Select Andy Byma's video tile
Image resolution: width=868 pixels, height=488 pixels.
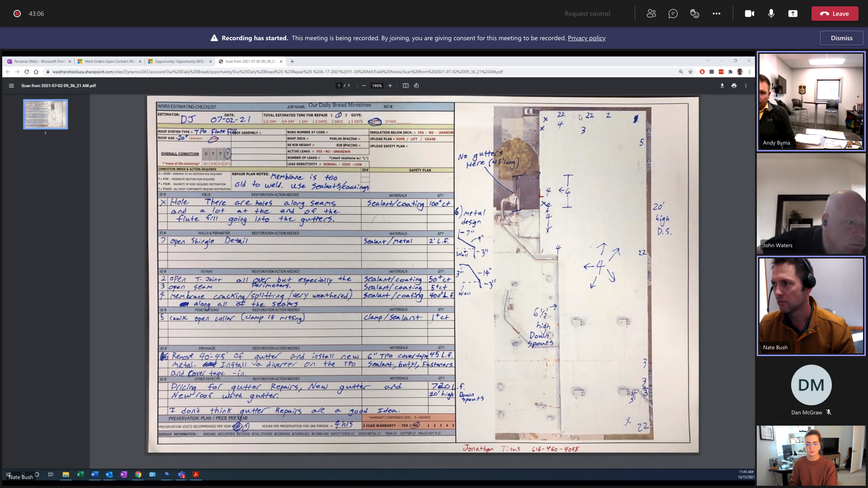[x=811, y=101]
